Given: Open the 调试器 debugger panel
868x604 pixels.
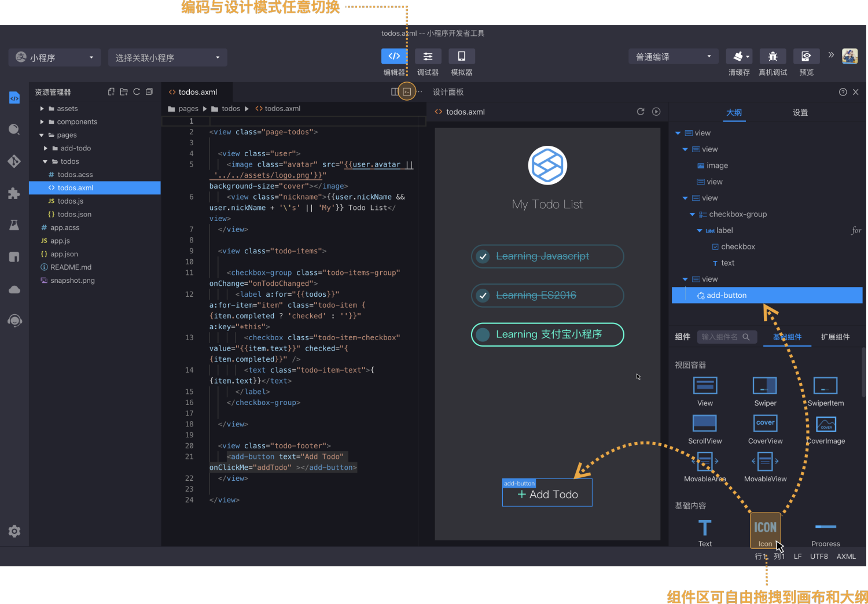Looking at the screenshot, I should (x=428, y=56).
